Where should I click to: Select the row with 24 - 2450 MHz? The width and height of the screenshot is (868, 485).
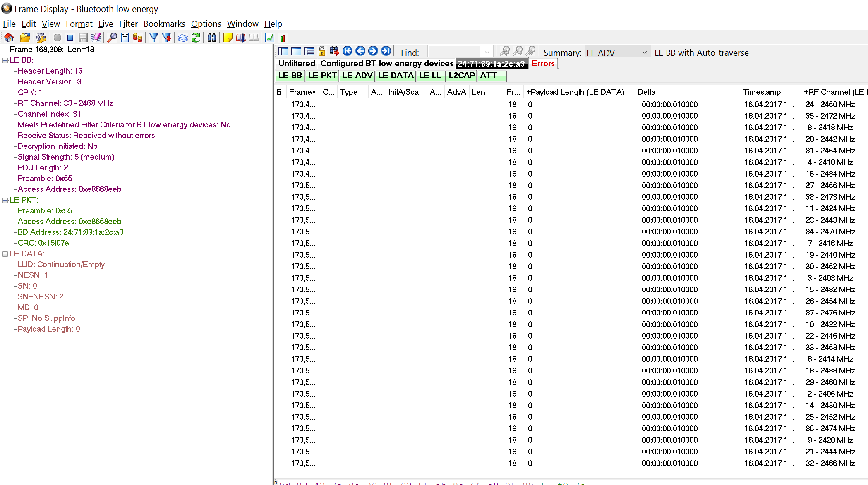tap(571, 105)
